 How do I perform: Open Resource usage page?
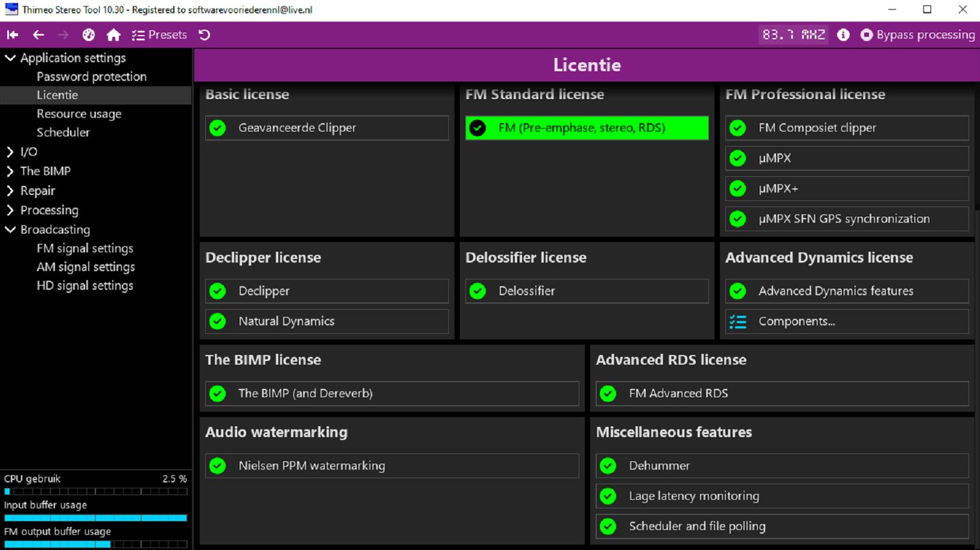coord(79,114)
